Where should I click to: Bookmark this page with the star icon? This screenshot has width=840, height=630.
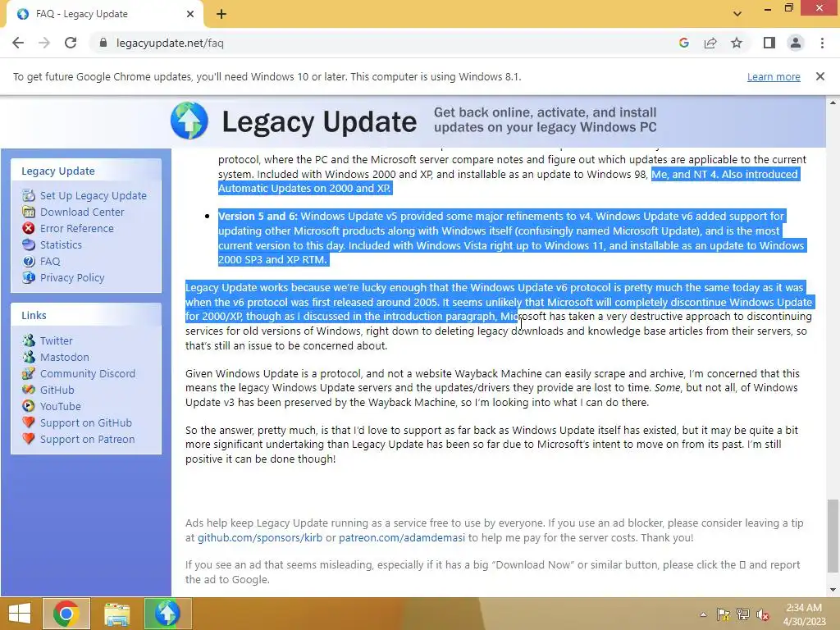737,43
